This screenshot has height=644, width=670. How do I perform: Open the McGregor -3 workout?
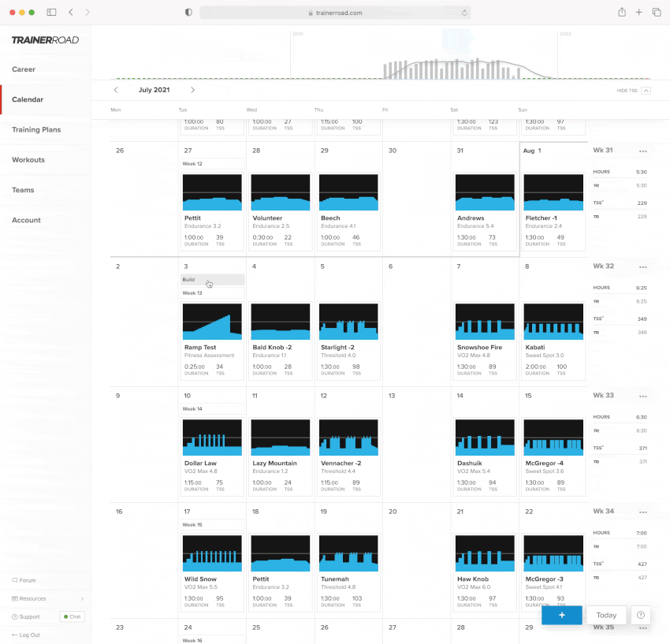click(x=553, y=572)
